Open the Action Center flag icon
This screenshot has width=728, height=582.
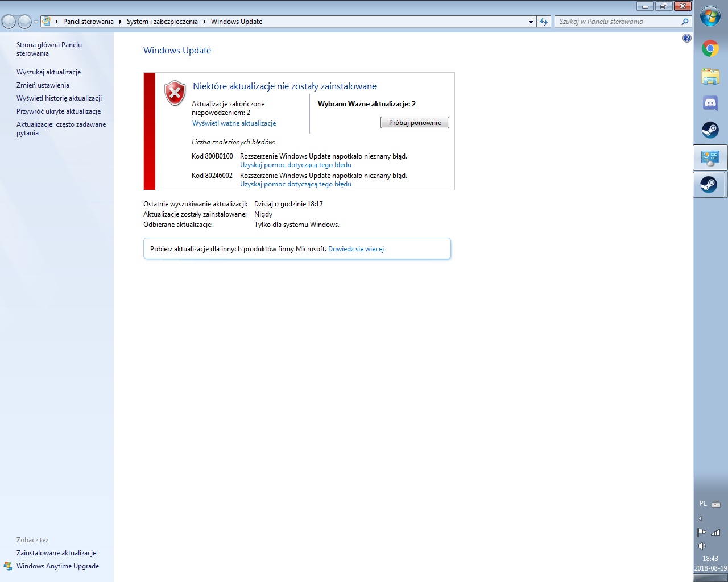[702, 533]
